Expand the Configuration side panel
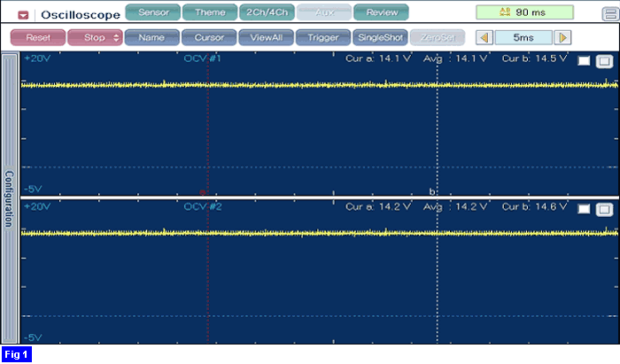620x364 pixels. pyautogui.click(x=10, y=198)
